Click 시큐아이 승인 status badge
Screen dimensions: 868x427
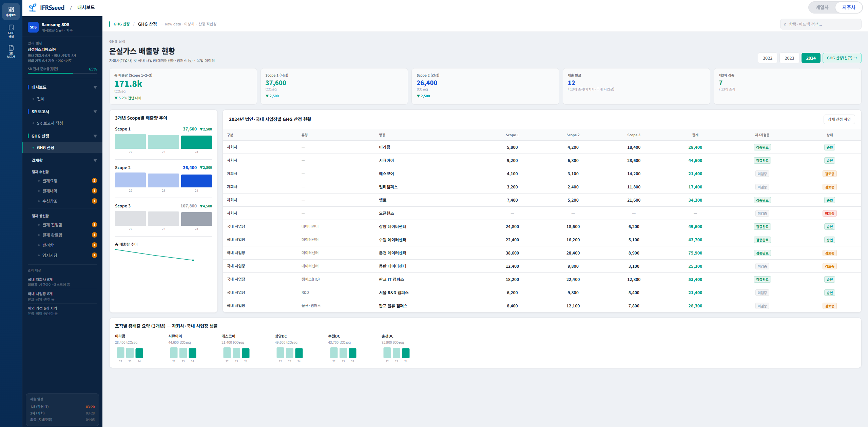coord(829,161)
